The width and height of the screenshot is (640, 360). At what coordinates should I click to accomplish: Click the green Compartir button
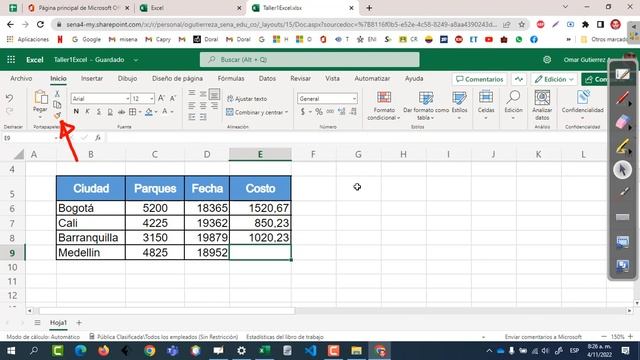tap(596, 79)
